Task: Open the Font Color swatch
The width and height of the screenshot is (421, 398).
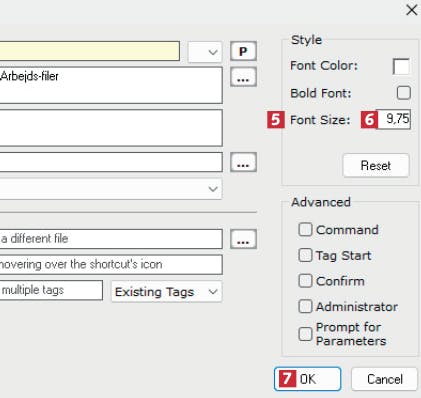Action: click(401, 66)
